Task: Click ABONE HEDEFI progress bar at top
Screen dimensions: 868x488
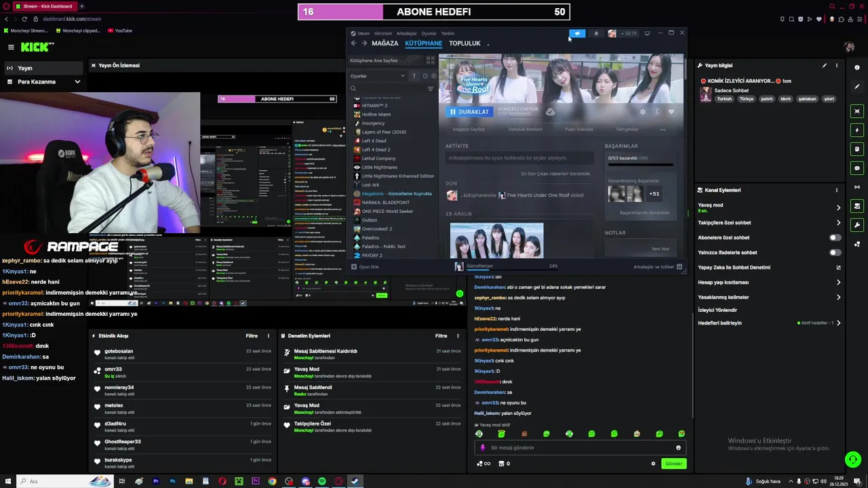Action: [434, 12]
